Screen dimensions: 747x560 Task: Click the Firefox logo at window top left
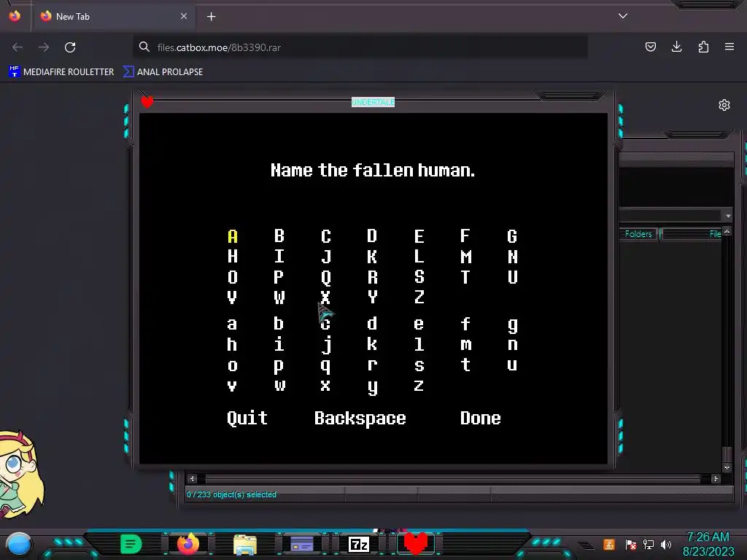(15, 16)
